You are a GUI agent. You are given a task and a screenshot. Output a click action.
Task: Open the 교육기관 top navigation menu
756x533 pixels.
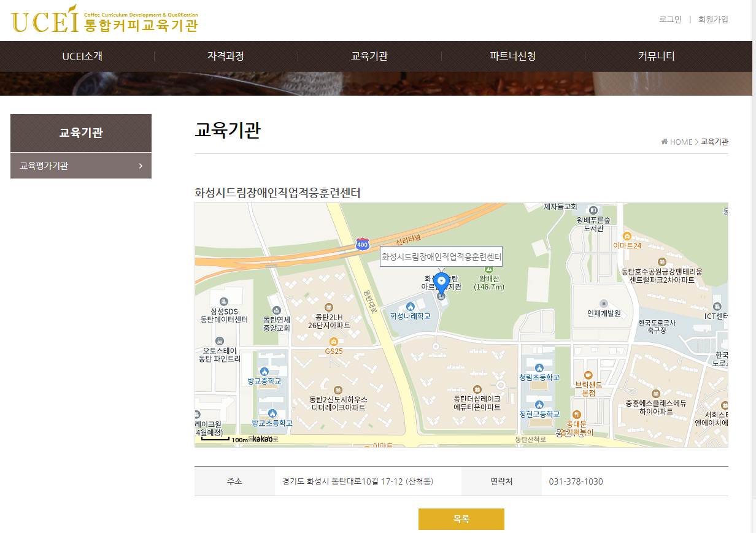point(369,56)
